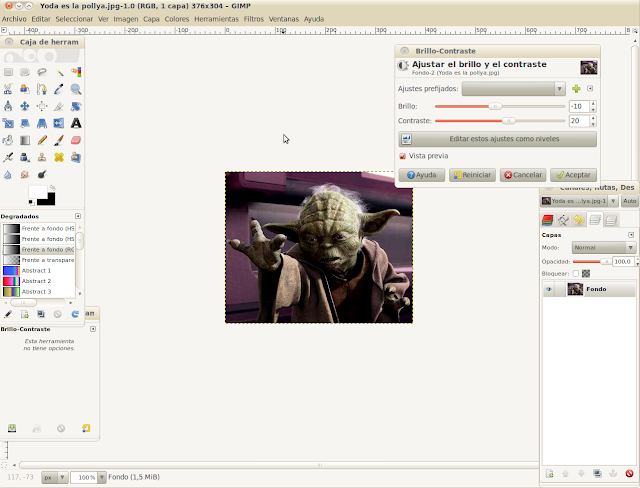The image size is (640, 488).
Task: Select the Shear tool
Action: click(25, 123)
